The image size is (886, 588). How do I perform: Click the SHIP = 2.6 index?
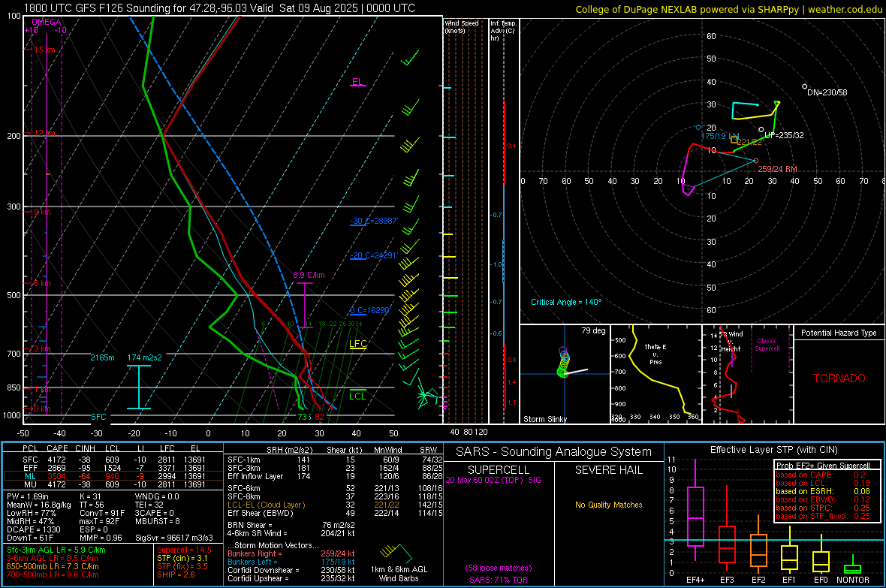[176, 574]
